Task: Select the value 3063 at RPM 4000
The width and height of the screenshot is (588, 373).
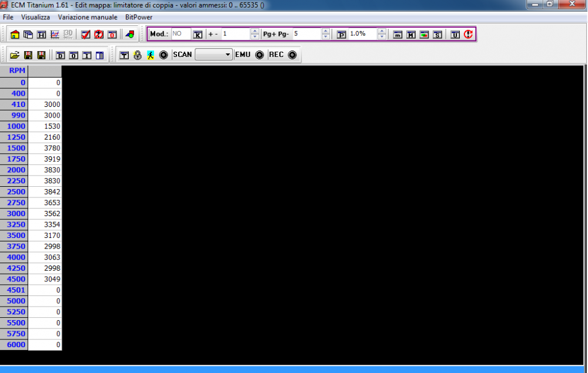Action: (45, 257)
